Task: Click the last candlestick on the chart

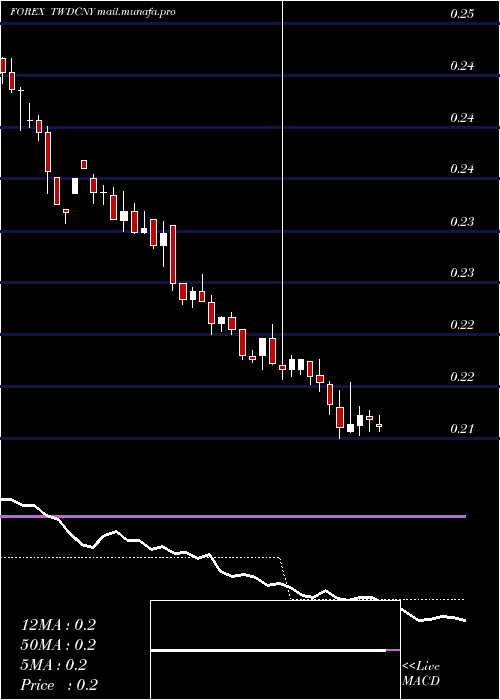Action: pyautogui.click(x=379, y=425)
